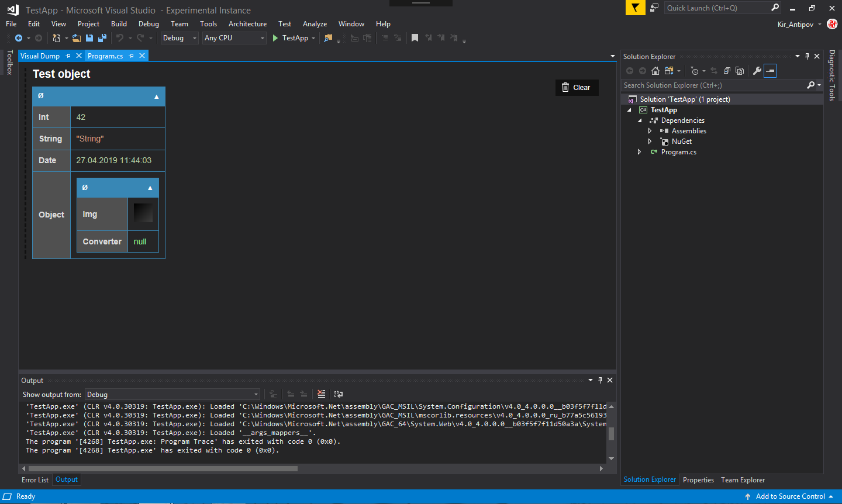Save the current file with single-disk icon
Screen dimensions: 842x504
click(89, 38)
